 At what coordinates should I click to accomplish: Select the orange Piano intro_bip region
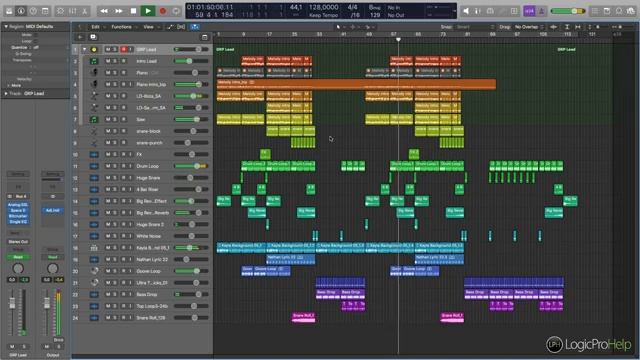coord(356,84)
